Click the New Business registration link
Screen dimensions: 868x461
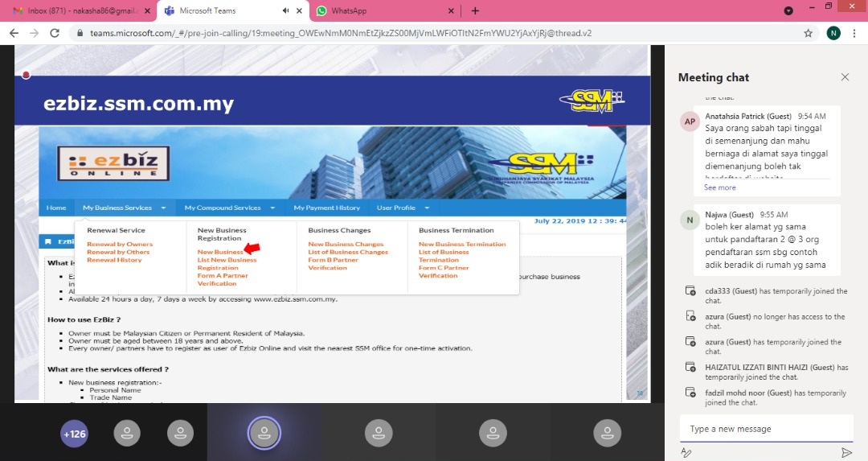[219, 252]
